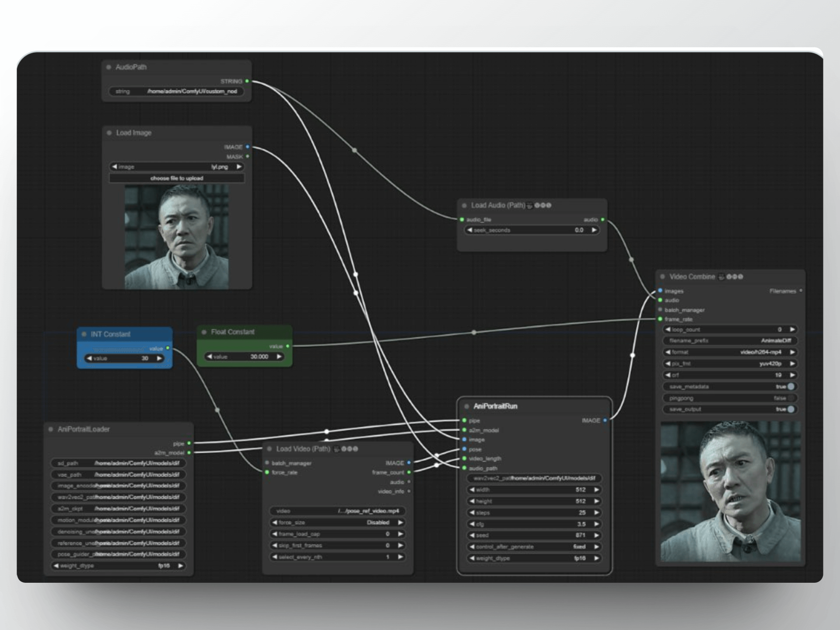
Task: Click the choose file to upload button
Action: coord(177,178)
